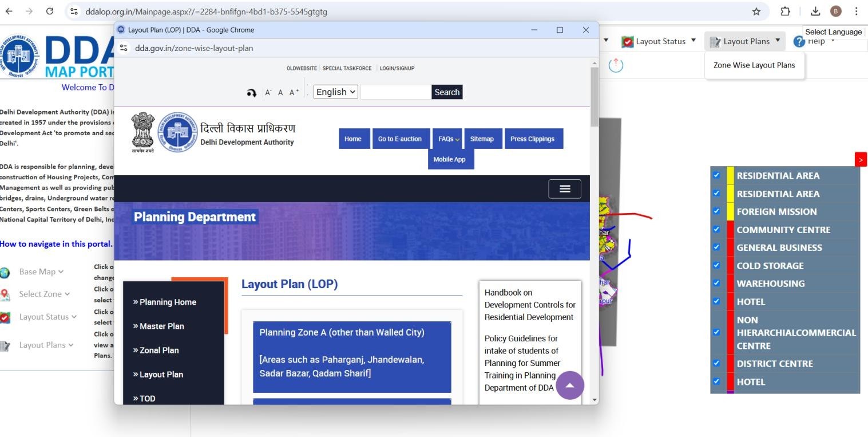Click the Base Map globe icon in guide
This screenshot has width=868, height=437.
(x=5, y=273)
